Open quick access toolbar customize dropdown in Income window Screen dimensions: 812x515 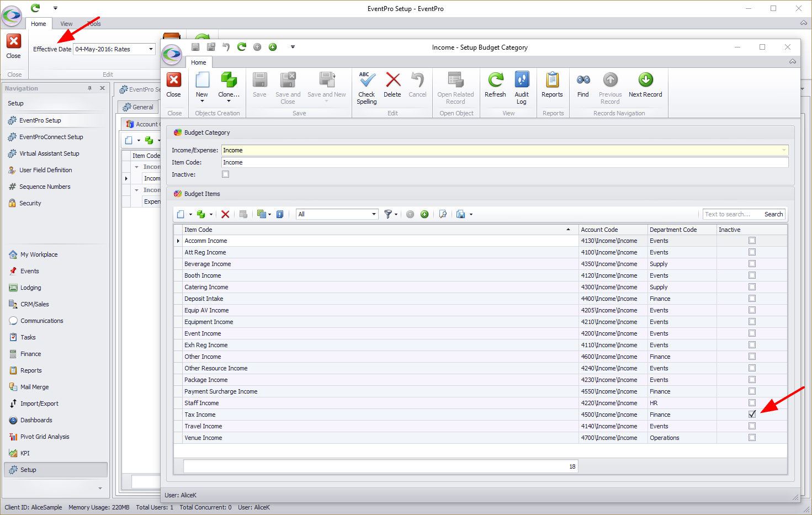point(293,47)
